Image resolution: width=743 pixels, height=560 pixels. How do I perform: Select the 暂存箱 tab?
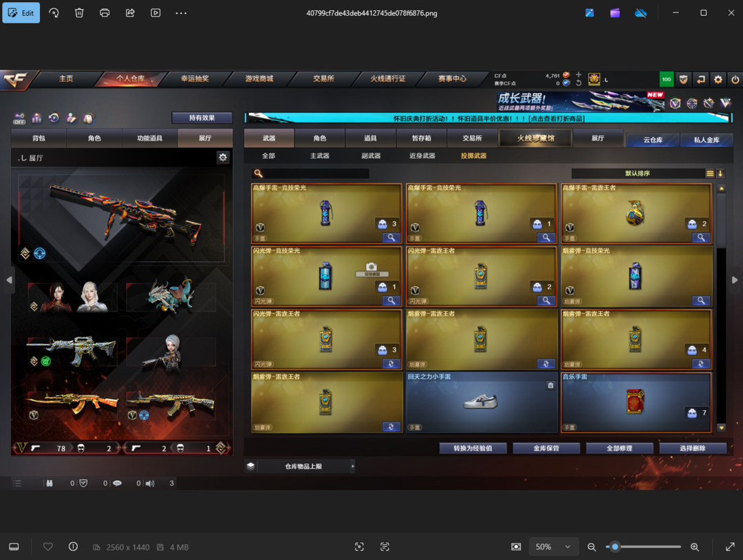[x=421, y=138]
